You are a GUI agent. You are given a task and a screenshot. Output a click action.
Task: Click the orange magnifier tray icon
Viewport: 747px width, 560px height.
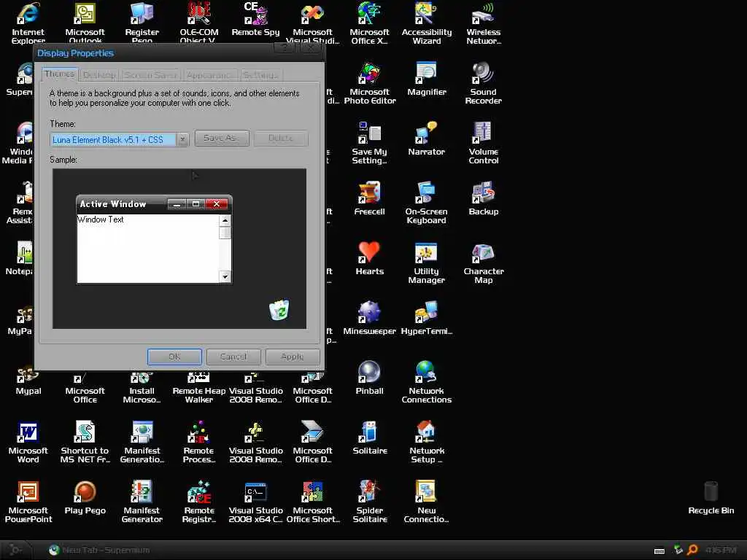tap(692, 550)
